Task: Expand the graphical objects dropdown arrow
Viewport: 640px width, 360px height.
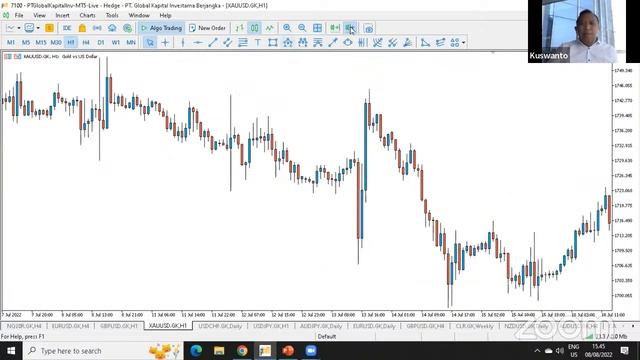Action: coord(463,42)
